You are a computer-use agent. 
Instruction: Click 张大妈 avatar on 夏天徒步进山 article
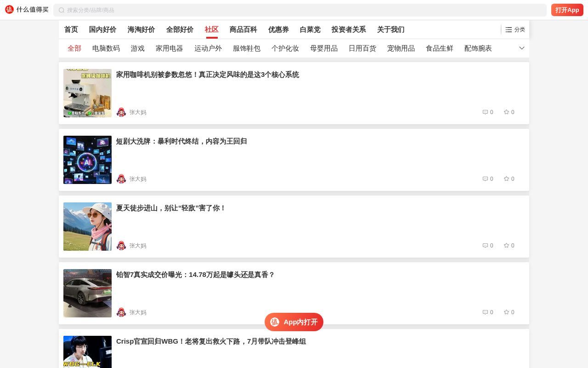pos(121,246)
